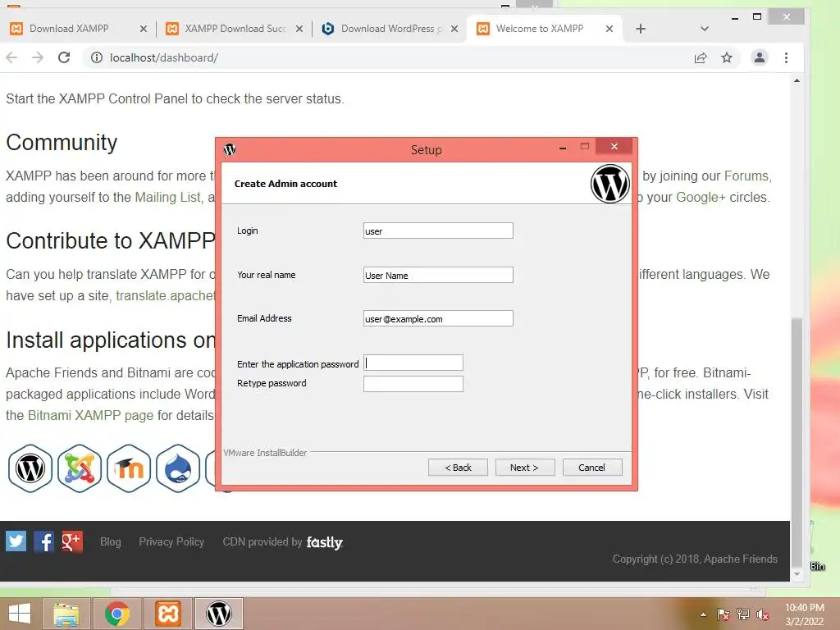The image size is (840, 630).
Task: Click the large WordPress logo in Setup header
Action: click(609, 183)
